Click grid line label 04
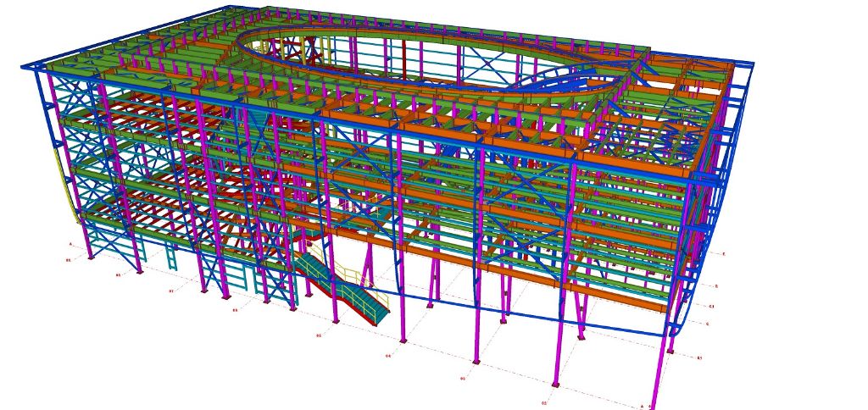868x410 pixels. click(388, 356)
